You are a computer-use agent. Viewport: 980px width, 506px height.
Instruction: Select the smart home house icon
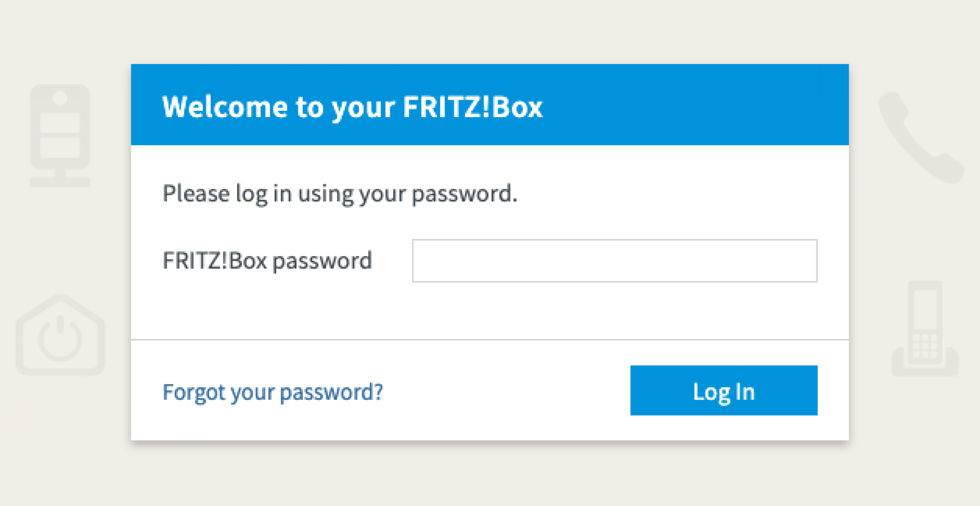click(x=60, y=336)
